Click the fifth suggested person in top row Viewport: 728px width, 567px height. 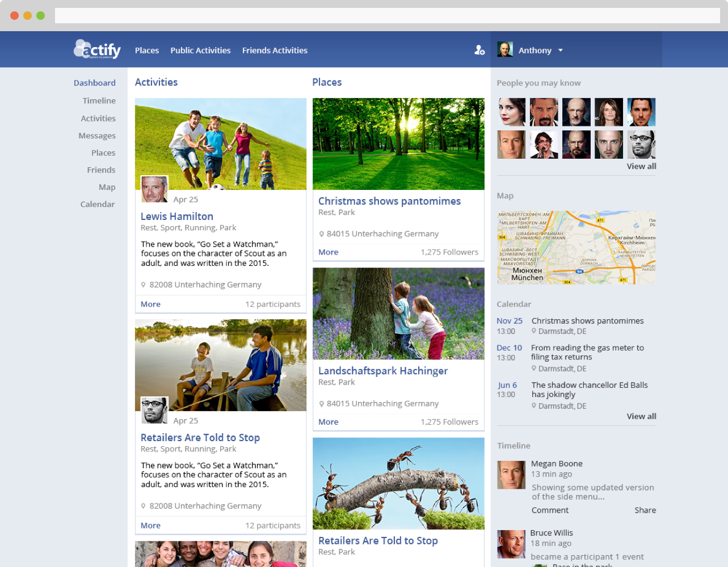pos(641,112)
